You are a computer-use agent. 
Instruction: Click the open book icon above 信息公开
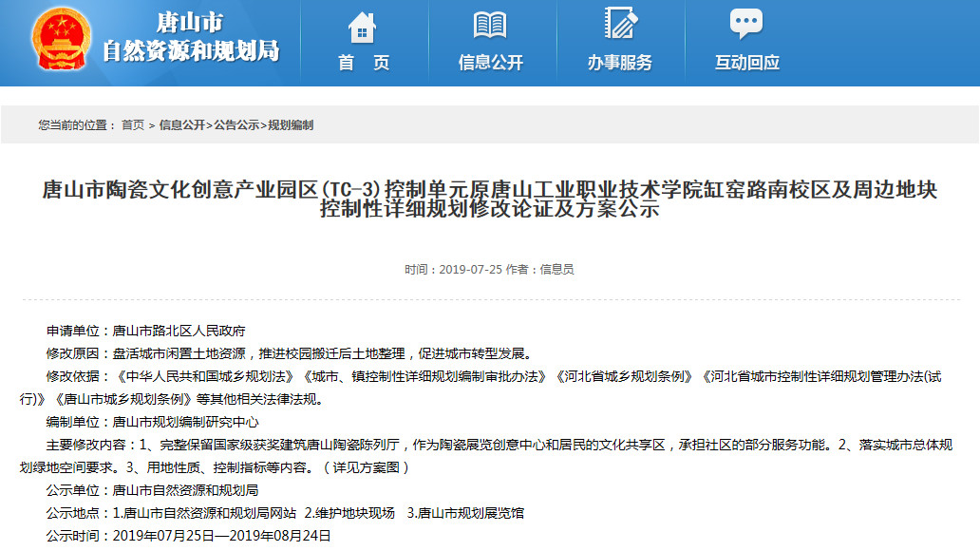(x=490, y=26)
